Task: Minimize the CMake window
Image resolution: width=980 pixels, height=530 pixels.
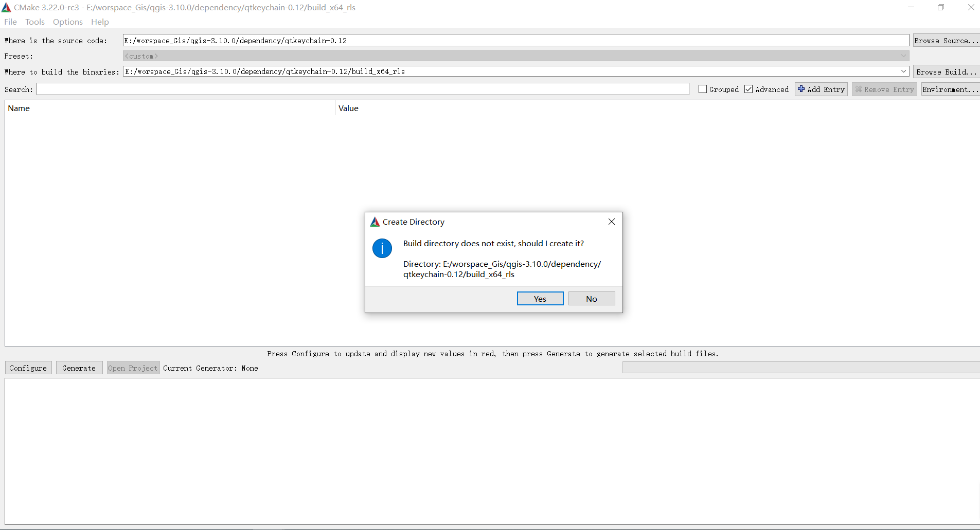Action: click(x=911, y=7)
